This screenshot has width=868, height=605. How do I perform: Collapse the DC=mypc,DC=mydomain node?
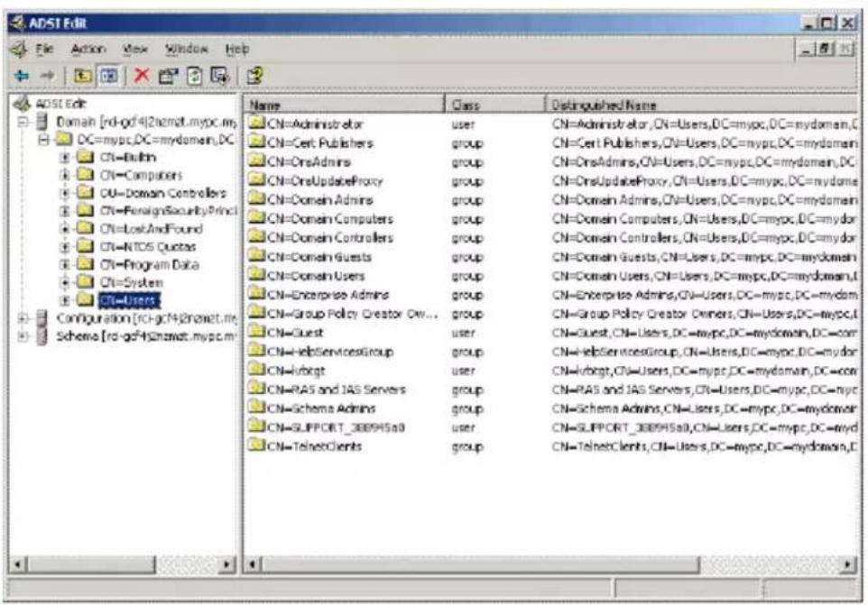pyautogui.click(x=43, y=140)
